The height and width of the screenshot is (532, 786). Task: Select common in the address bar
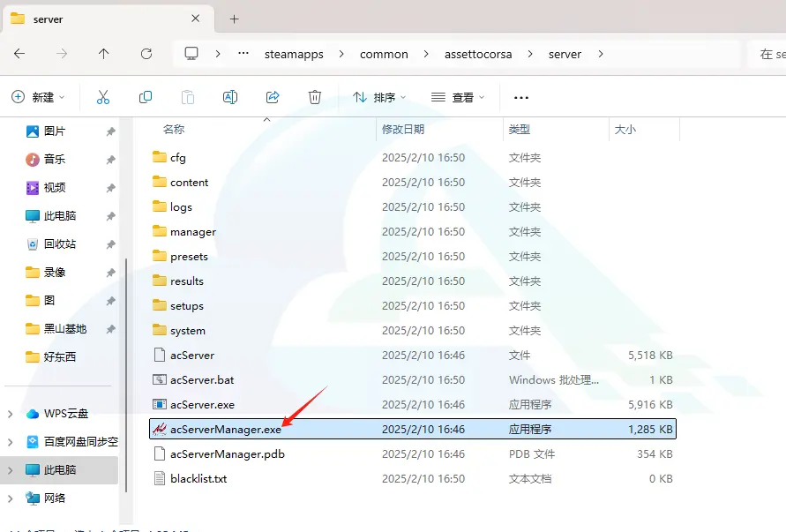tap(384, 54)
